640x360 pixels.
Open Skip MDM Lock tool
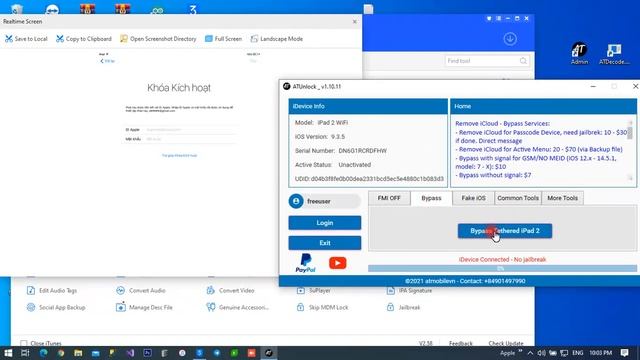click(x=322, y=307)
